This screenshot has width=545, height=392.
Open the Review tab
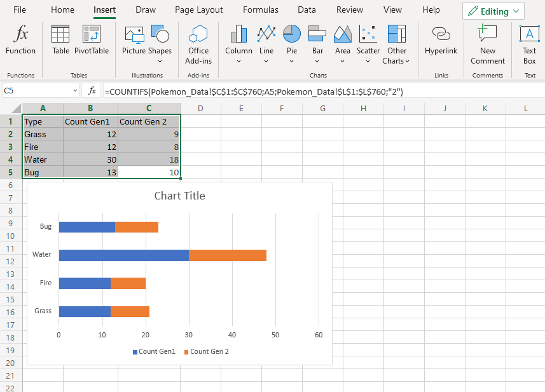point(349,10)
